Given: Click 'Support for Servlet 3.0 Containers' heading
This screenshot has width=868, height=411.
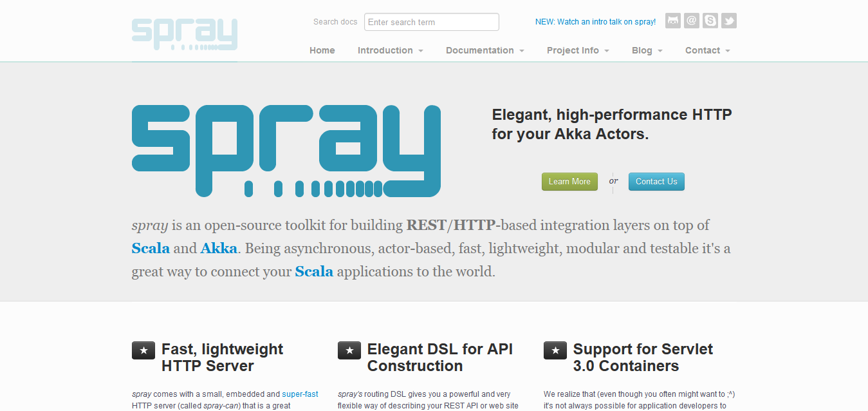Looking at the screenshot, I should (643, 358).
